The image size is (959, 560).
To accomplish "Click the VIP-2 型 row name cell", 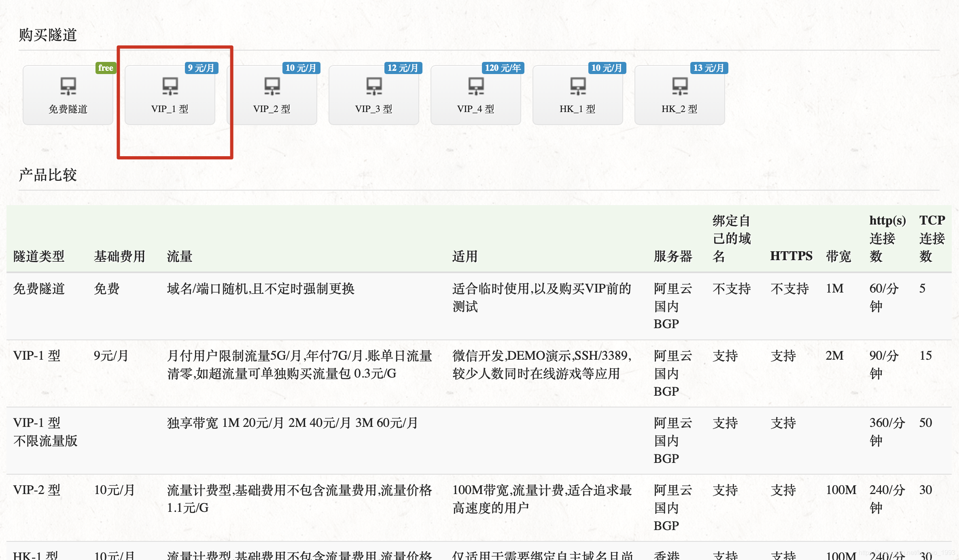I will 37,490.
